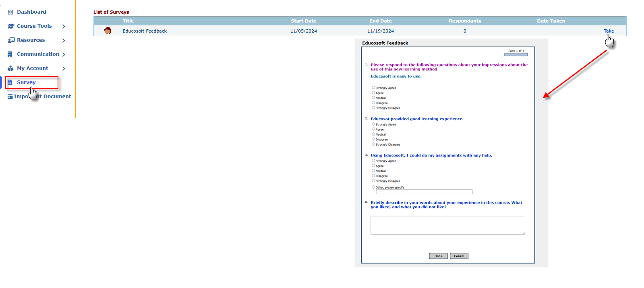
Task: Click the Important Document calendar icon
Action: (x=10, y=97)
